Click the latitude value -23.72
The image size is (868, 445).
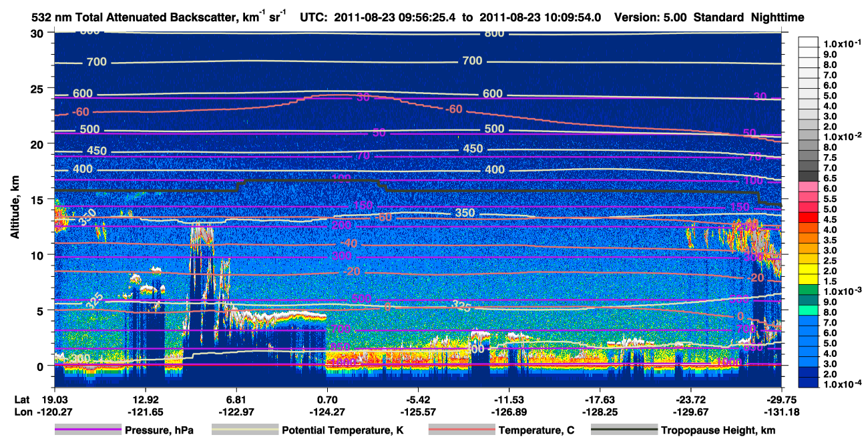690,399
